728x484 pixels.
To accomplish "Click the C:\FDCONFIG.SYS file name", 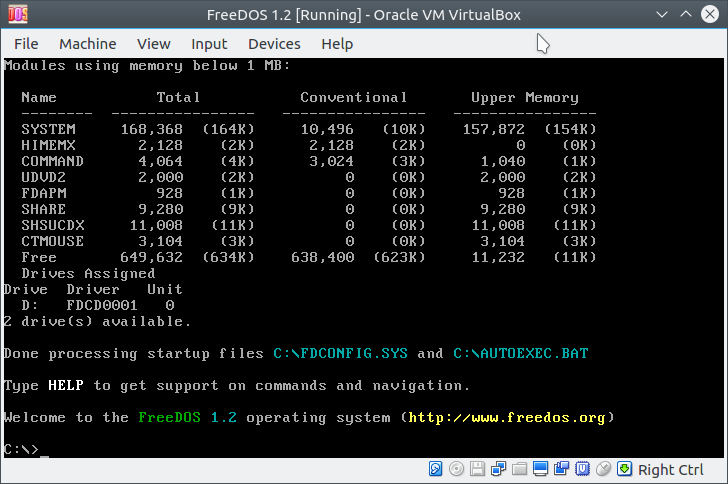I will (x=340, y=353).
